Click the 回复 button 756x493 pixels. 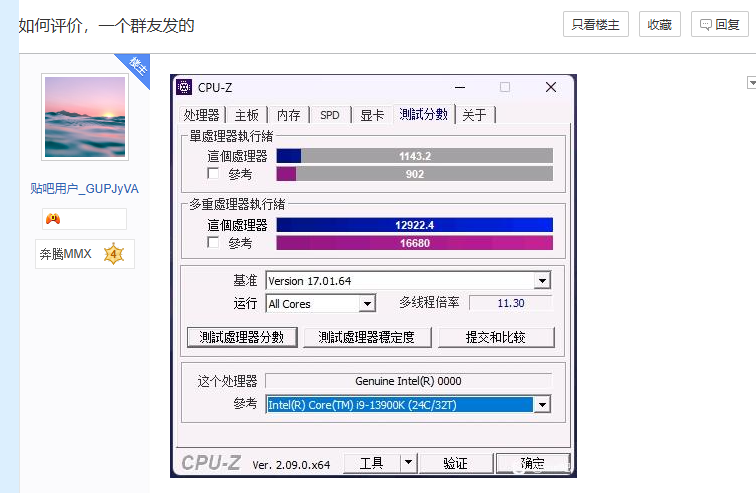tap(719, 24)
